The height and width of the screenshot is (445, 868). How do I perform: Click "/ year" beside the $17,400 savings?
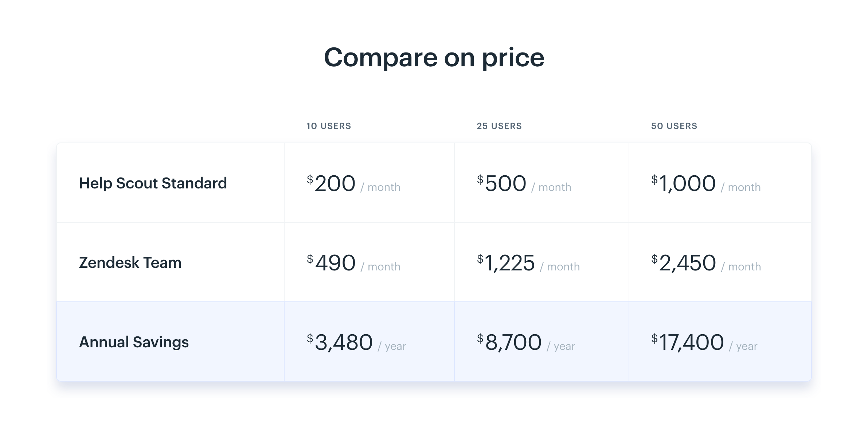pyautogui.click(x=743, y=346)
